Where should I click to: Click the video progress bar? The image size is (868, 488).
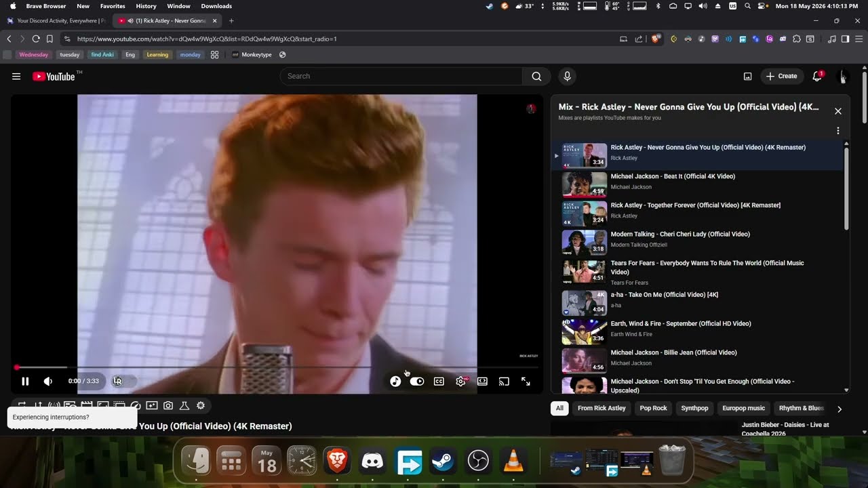click(277, 367)
